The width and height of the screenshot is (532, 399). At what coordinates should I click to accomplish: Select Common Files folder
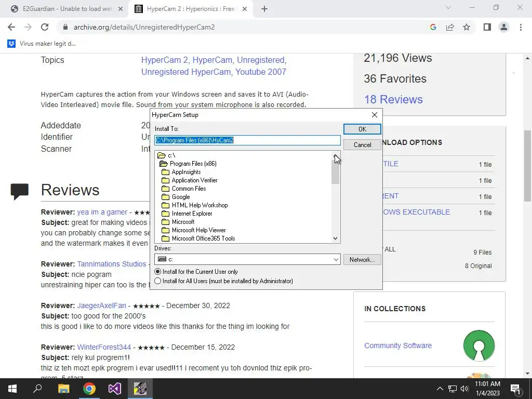pos(183,189)
